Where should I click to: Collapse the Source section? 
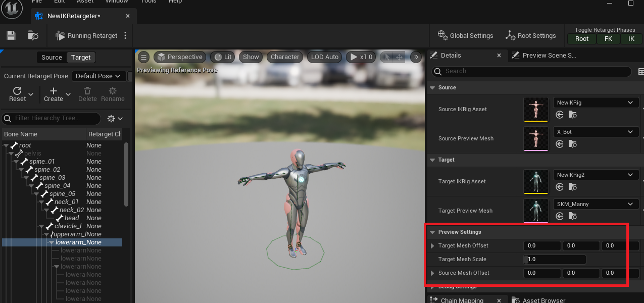pos(432,87)
